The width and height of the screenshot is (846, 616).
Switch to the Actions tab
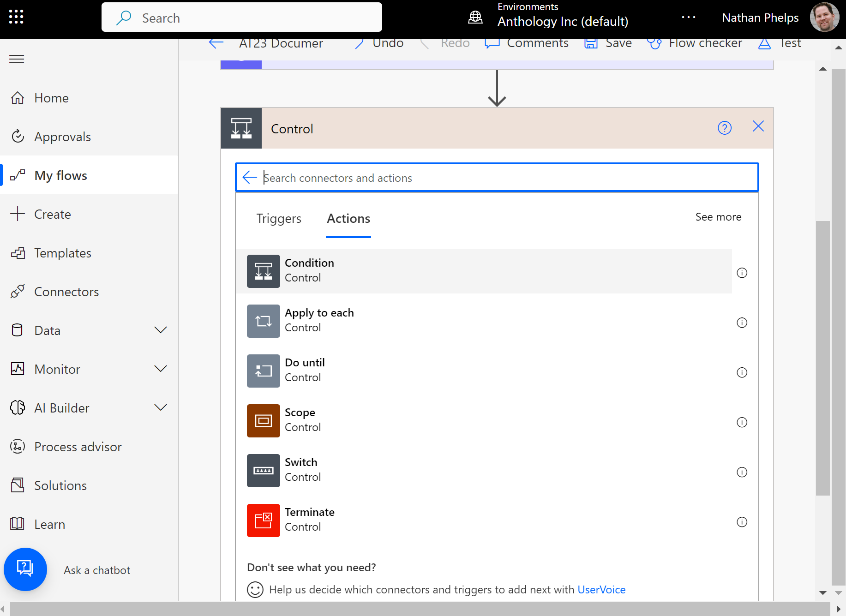348,219
